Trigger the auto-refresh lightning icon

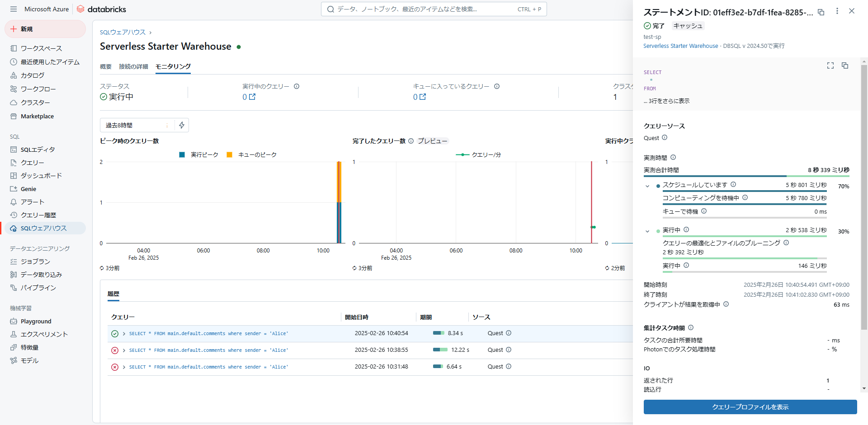coord(181,125)
